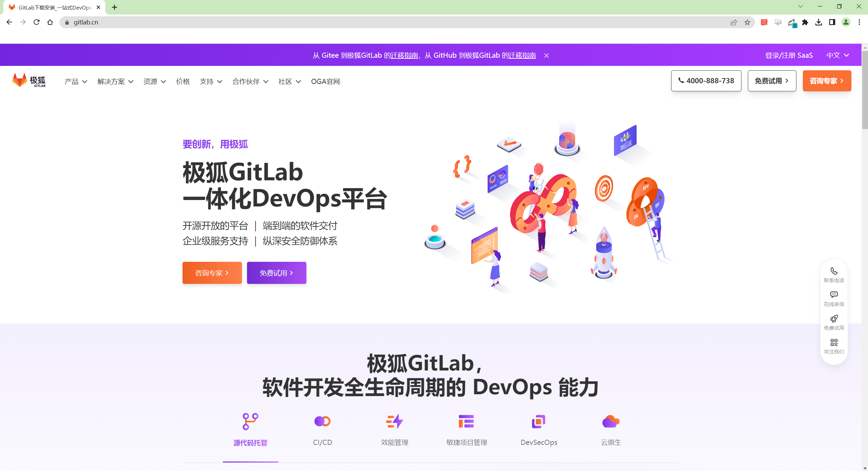Open the extensions puzzle icon
This screenshot has height=471, width=868.
(x=805, y=22)
